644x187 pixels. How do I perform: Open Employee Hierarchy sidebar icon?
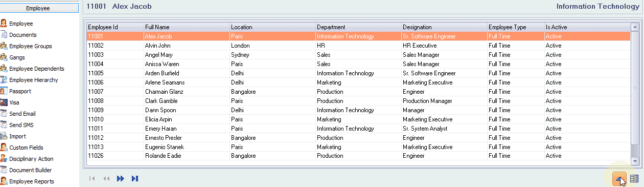[x=4, y=80]
